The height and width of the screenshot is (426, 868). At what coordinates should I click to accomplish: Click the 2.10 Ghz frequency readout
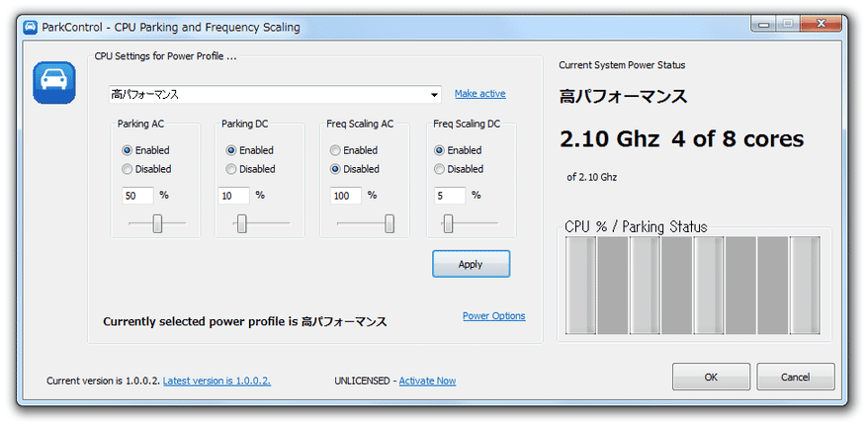coord(610,138)
